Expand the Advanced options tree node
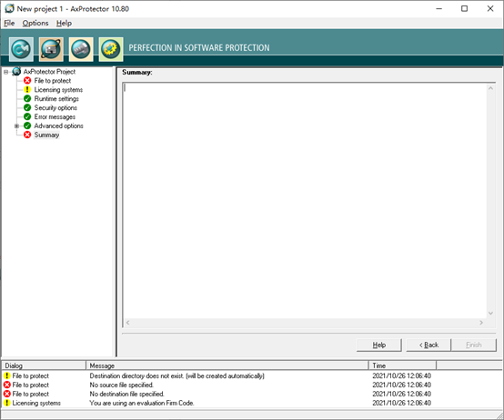This screenshot has width=504, height=420. (x=16, y=125)
